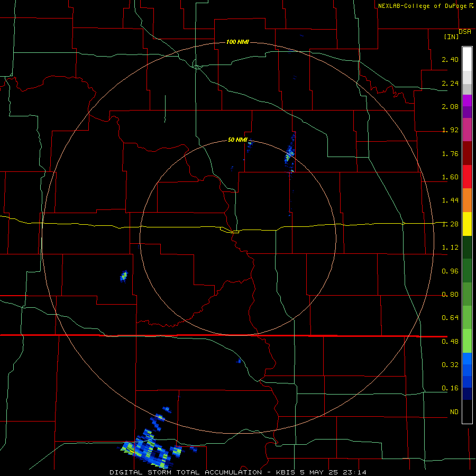Click the 1.76 legend value
Viewport: 476px width, 476px height.
[x=450, y=153]
